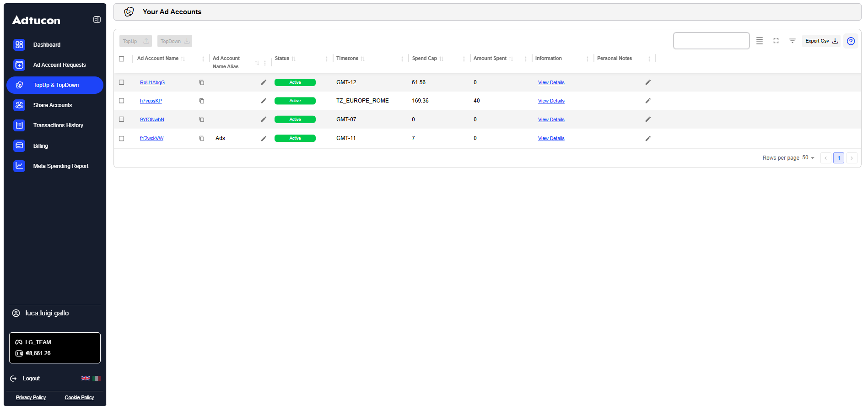868x406 pixels.
Task: Open Status column options menu
Action: click(x=327, y=59)
